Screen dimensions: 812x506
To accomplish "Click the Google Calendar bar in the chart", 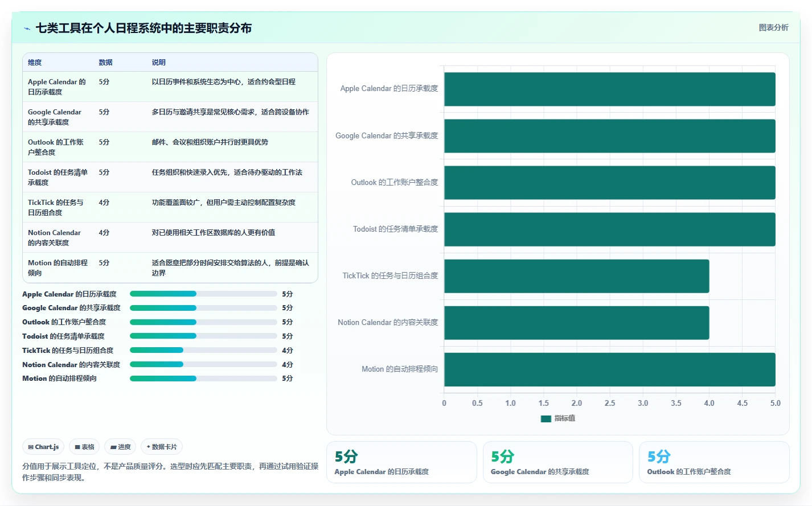I will (609, 135).
